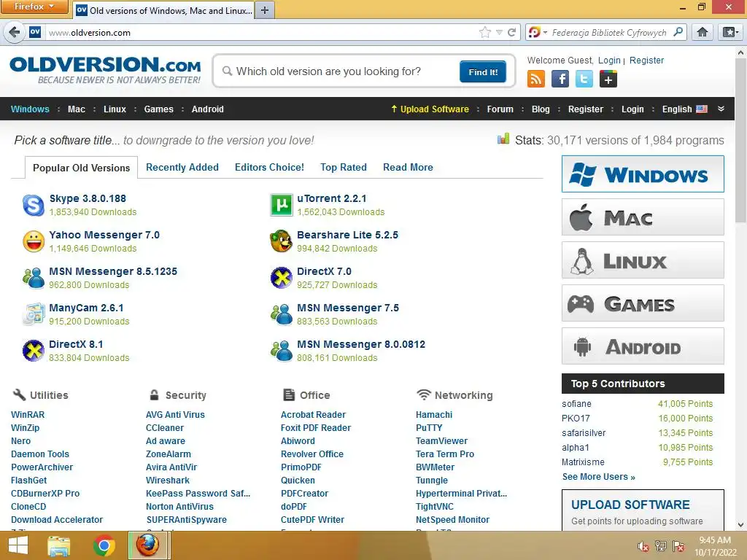Click the Firefox taskbar icon
Viewport: 747px width, 560px height.
point(149,545)
